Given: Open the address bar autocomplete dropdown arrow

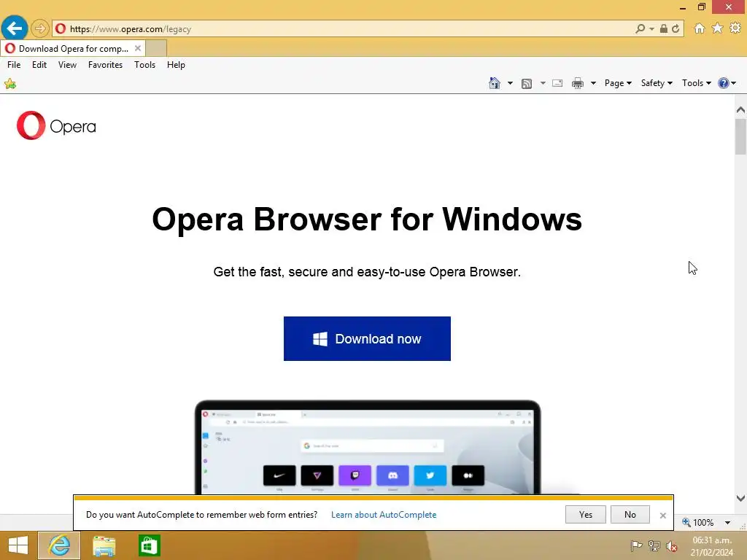Looking at the screenshot, I should point(651,29).
